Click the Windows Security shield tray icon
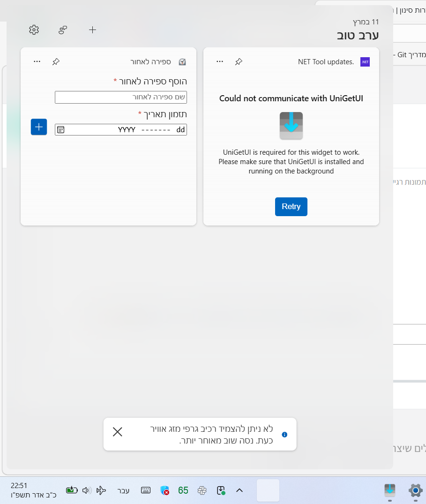The image size is (426, 504). pyautogui.click(x=164, y=490)
